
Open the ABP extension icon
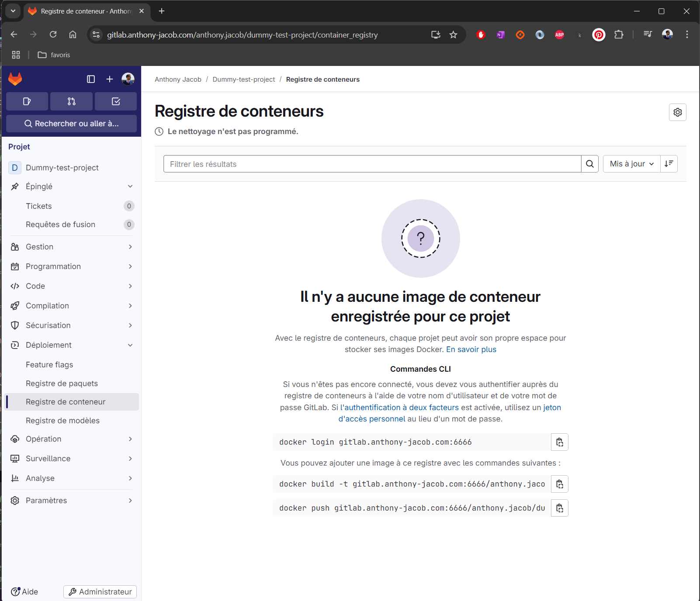coord(560,35)
